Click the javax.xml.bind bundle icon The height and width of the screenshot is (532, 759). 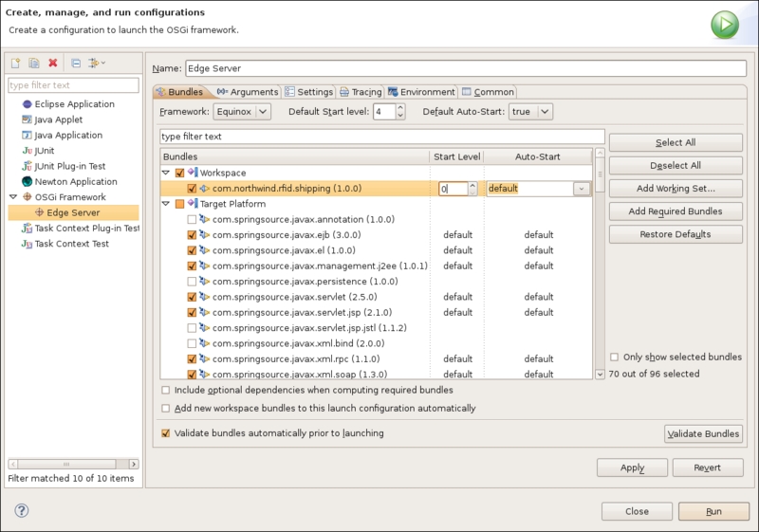pyautogui.click(x=205, y=343)
